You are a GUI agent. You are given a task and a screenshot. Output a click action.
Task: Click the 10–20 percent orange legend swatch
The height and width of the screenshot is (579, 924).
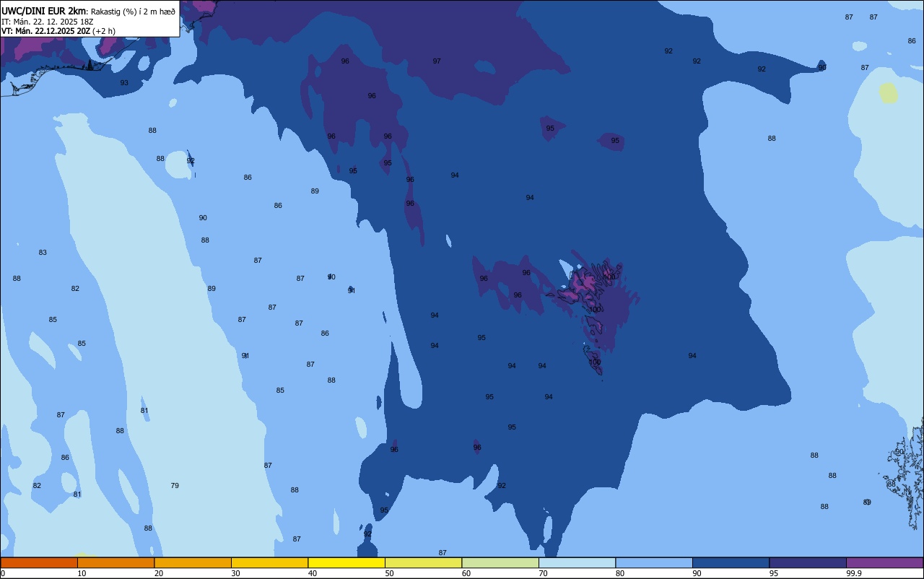click(115, 562)
